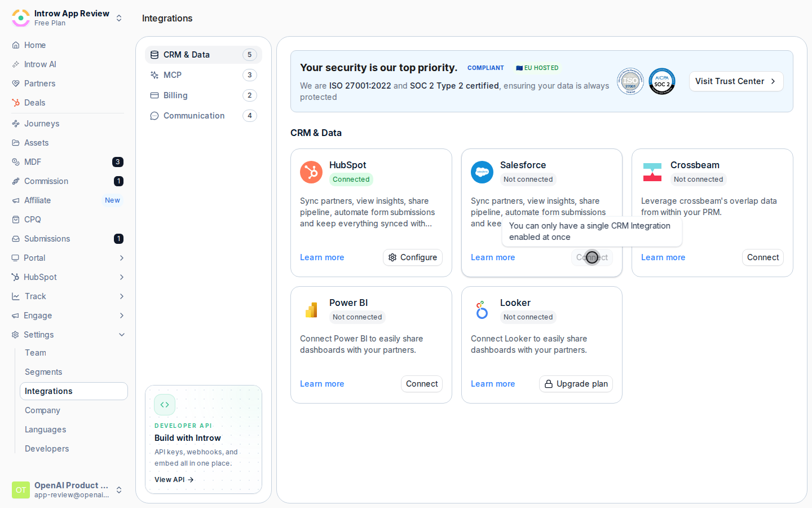Visit the Trust Center
The width and height of the screenshot is (812, 508).
pos(736,81)
